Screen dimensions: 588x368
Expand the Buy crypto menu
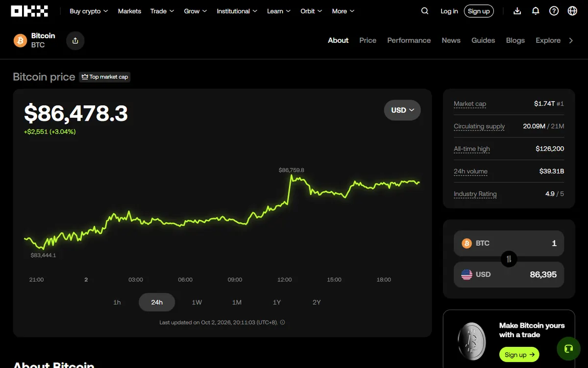89,11
